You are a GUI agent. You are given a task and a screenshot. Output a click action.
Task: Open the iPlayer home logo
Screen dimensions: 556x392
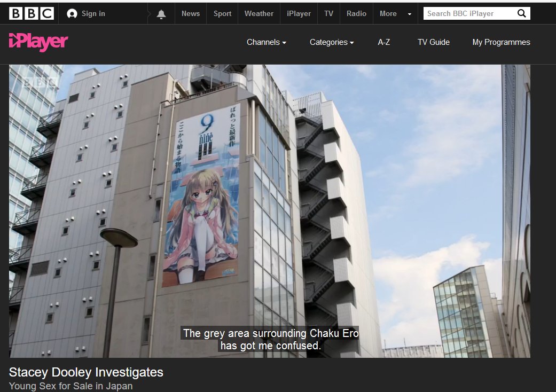point(38,42)
